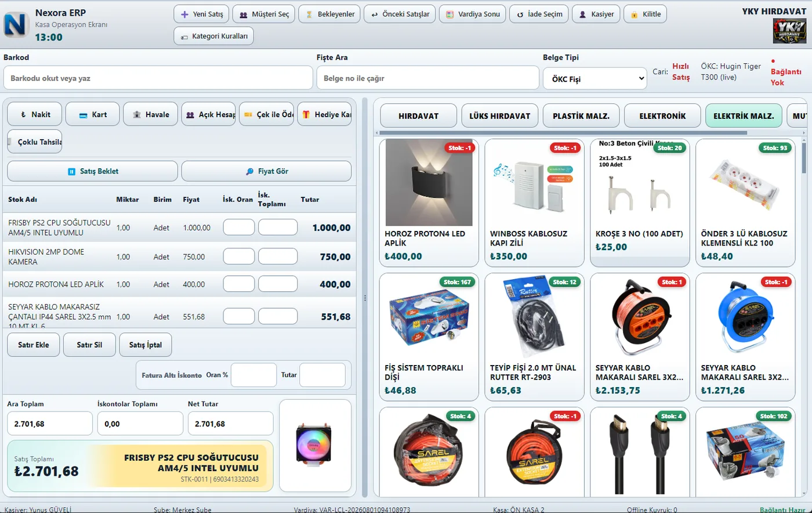Image resolution: width=812 pixels, height=513 pixels.
Task: Open İade Seçim for returns
Action: [x=539, y=14]
